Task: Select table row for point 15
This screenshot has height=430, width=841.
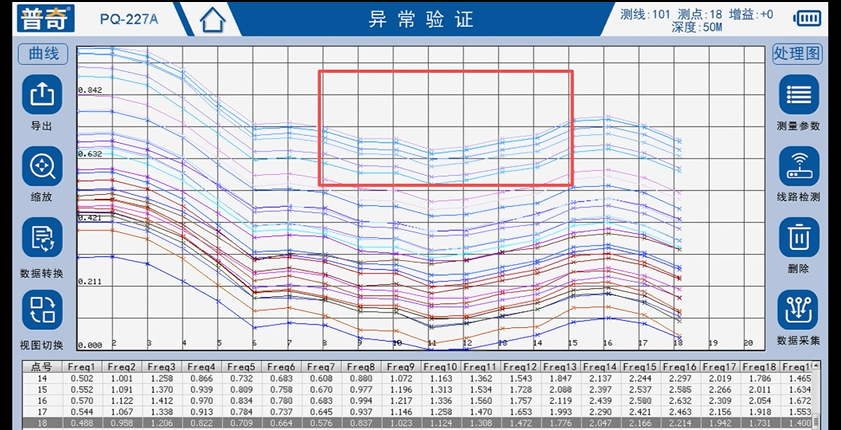Action: click(417, 389)
